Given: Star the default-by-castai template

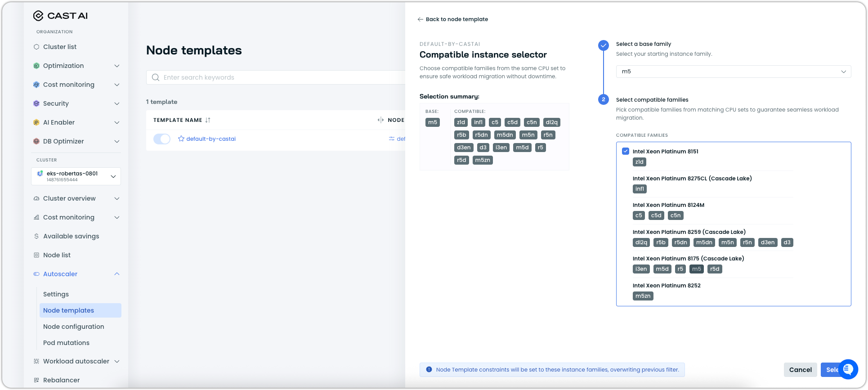Looking at the screenshot, I should 181,139.
